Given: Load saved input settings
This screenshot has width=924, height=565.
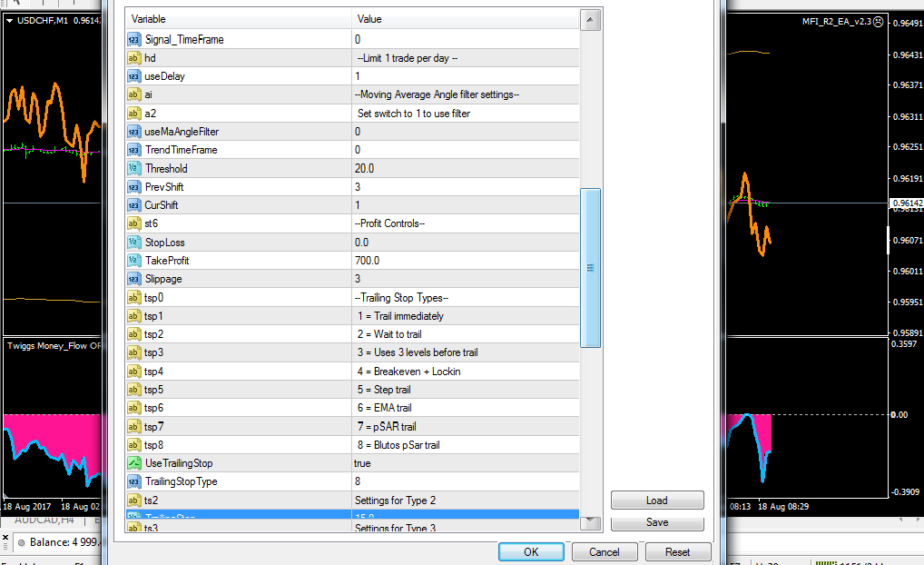Looking at the screenshot, I should coord(657,501).
